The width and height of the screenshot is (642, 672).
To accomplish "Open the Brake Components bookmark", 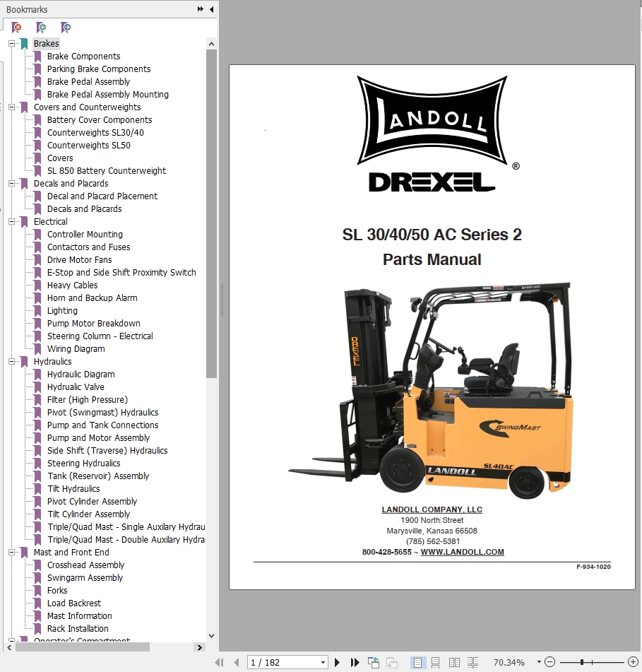I will click(83, 56).
